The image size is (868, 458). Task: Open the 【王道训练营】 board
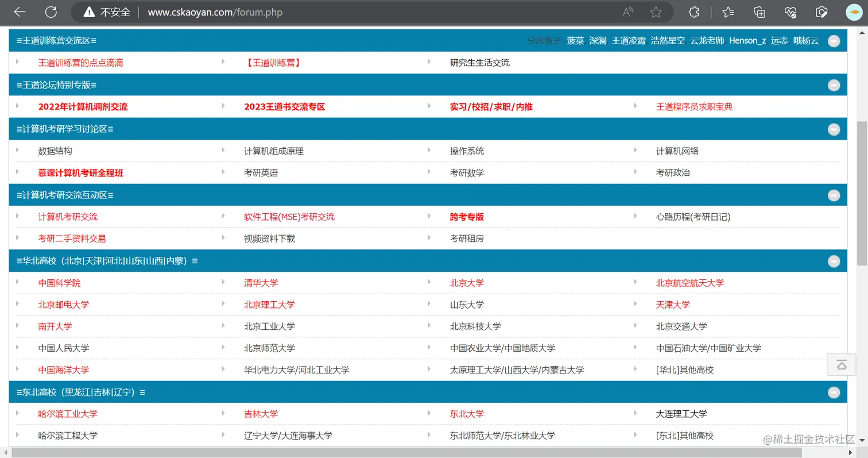point(273,63)
